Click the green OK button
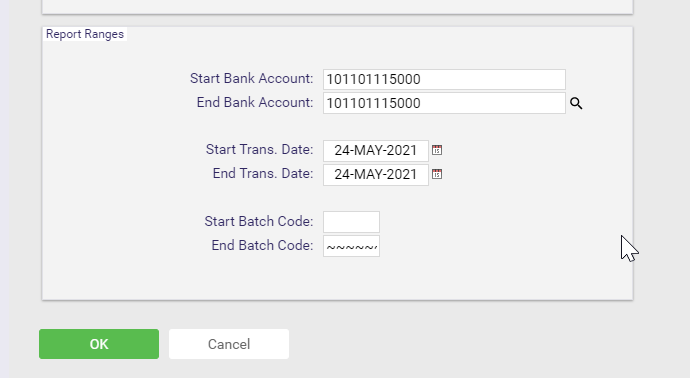The image size is (690, 378). click(99, 344)
